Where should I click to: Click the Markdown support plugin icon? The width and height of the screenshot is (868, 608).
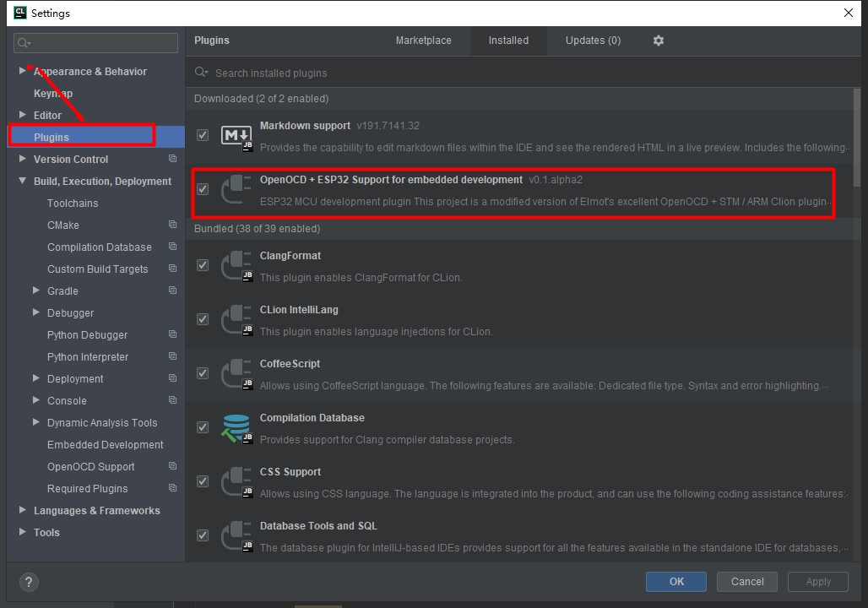click(x=236, y=136)
